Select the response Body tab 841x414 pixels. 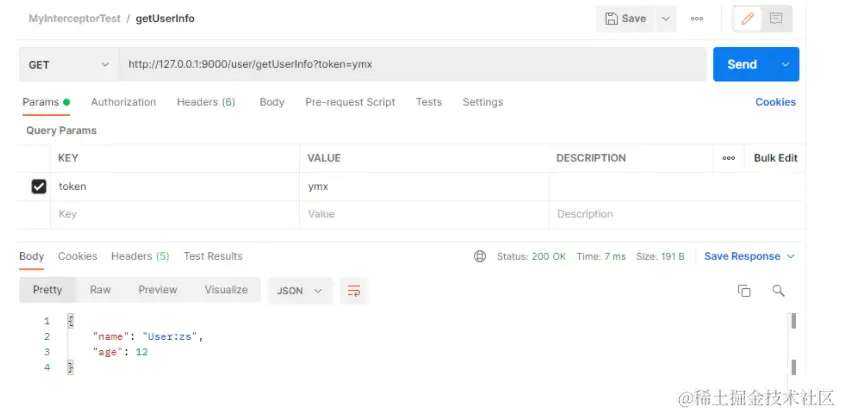click(x=32, y=256)
